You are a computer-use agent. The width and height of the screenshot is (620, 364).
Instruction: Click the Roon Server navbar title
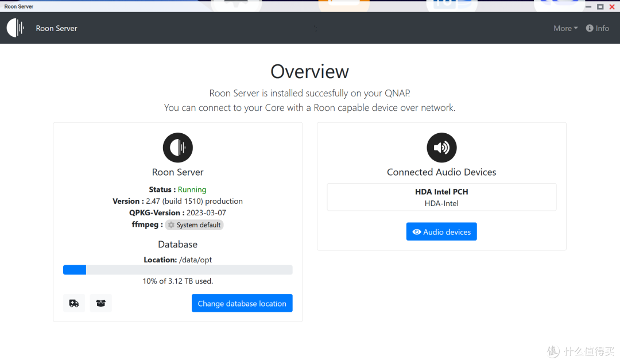(56, 29)
